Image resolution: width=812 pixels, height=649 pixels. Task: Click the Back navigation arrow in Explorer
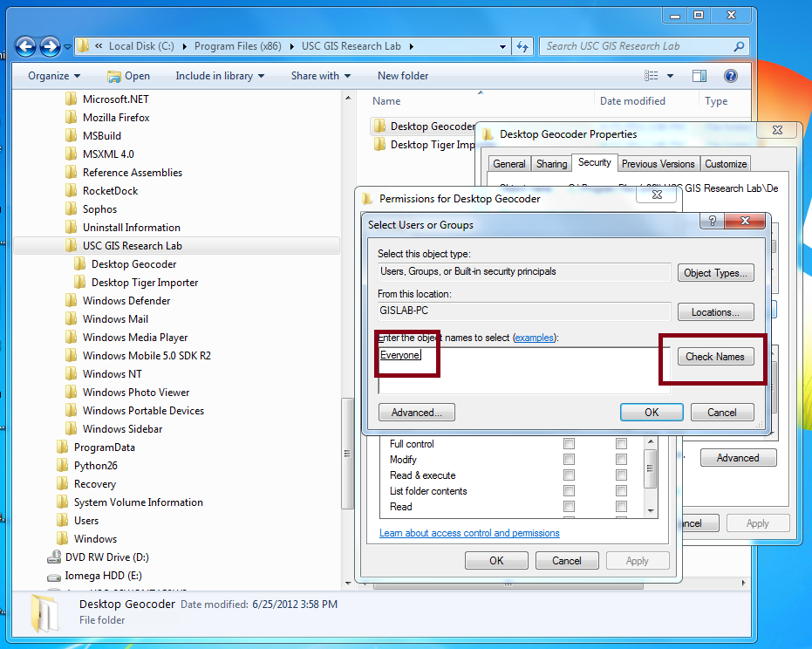coord(26,46)
